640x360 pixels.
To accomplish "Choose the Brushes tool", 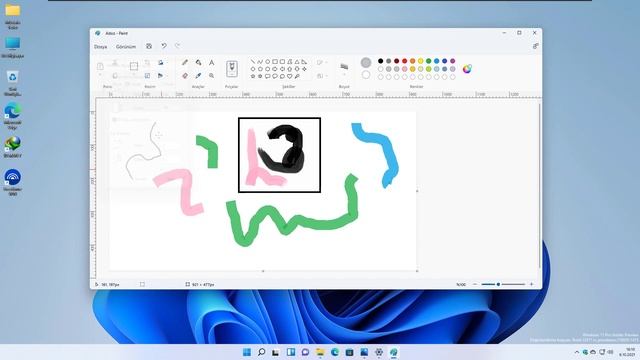I will coord(232,69).
